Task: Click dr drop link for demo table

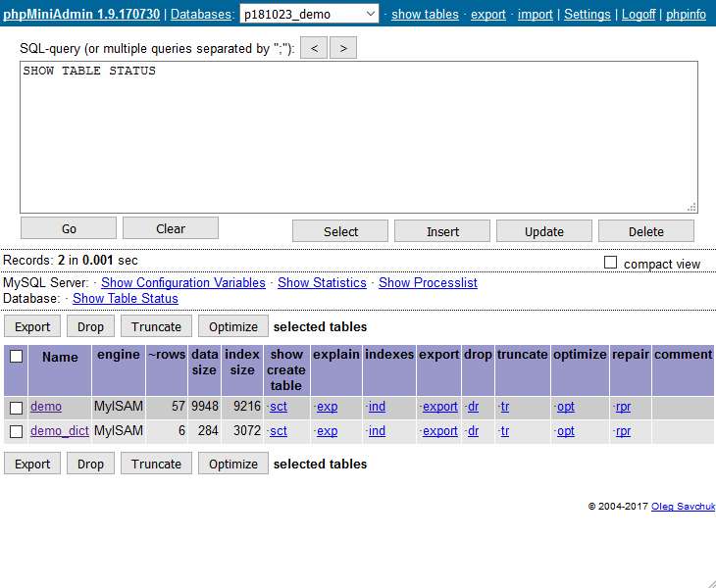Action: pos(473,407)
